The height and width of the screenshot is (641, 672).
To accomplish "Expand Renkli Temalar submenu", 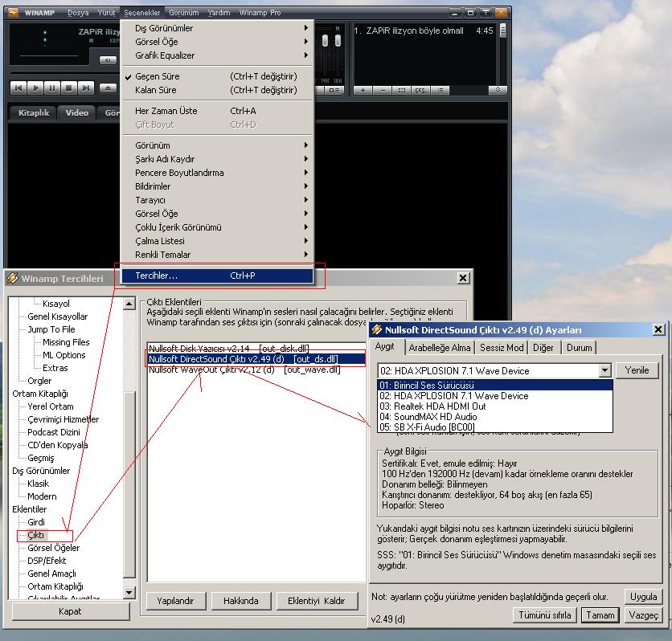I will pyautogui.click(x=218, y=255).
